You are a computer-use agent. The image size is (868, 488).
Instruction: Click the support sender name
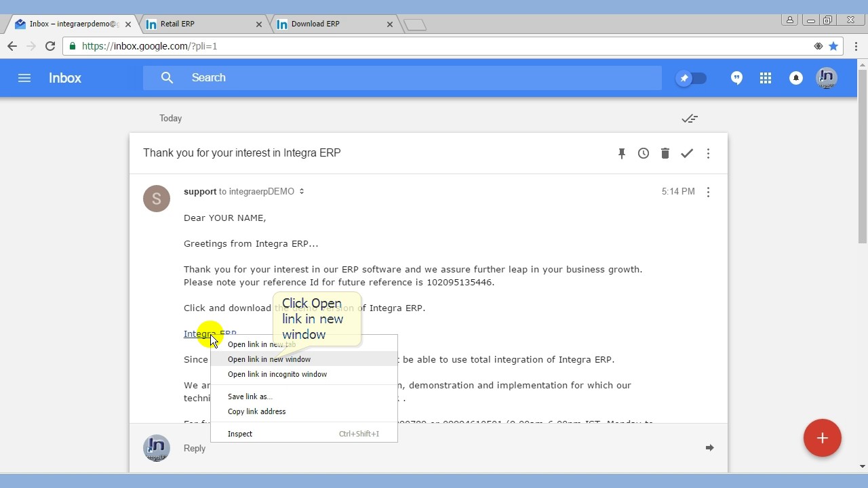tap(200, 192)
